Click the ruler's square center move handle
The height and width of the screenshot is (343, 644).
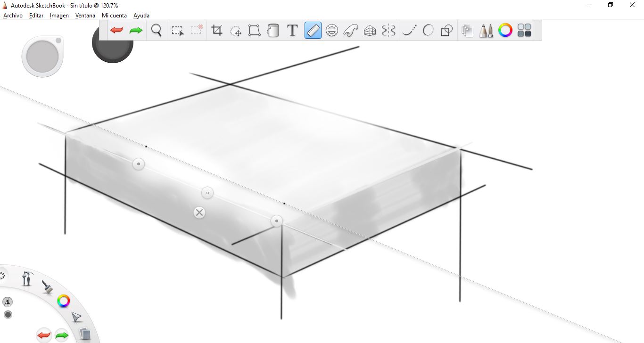pos(207,193)
